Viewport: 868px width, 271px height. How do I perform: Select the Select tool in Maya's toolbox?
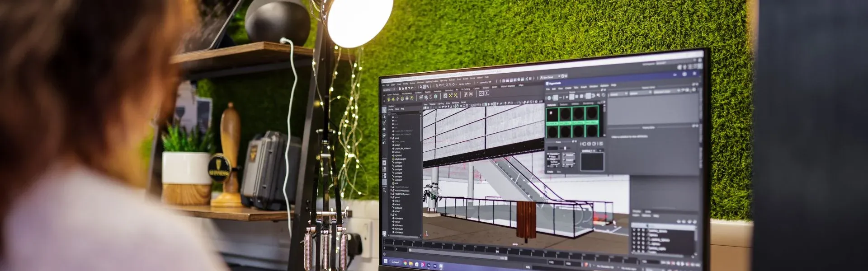tap(384, 110)
